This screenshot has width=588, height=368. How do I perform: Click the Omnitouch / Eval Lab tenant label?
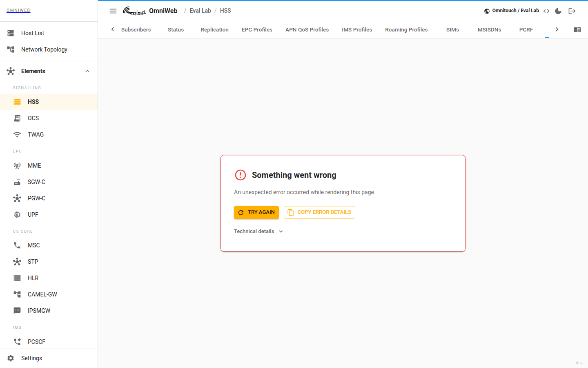515,11
